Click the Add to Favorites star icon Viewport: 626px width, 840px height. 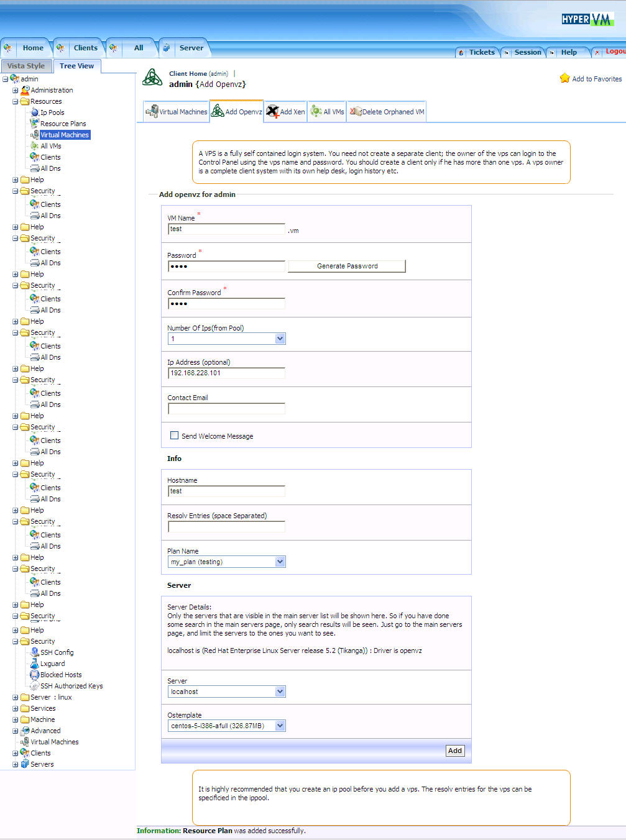564,78
